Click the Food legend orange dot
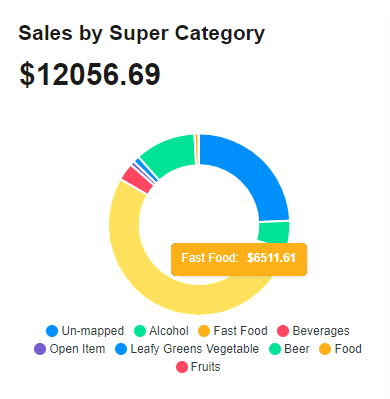 click(x=325, y=349)
